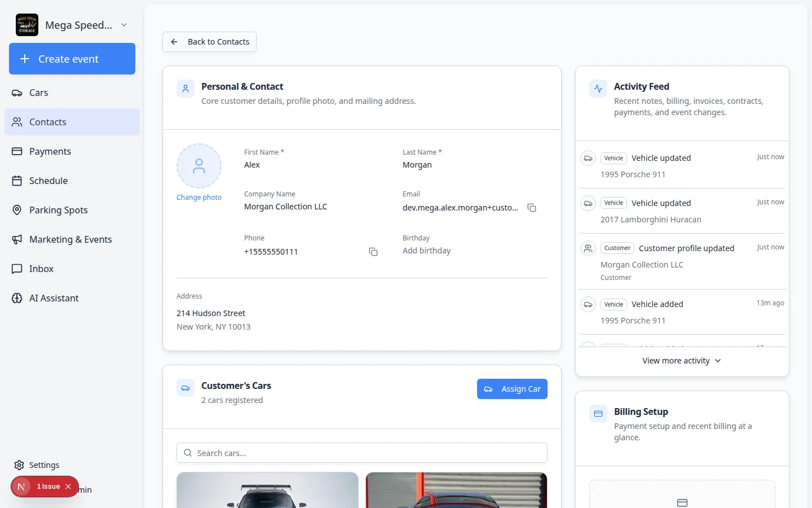Screen dimensions: 812x508
Task: Click Back to Contacts button
Action: [209, 42]
